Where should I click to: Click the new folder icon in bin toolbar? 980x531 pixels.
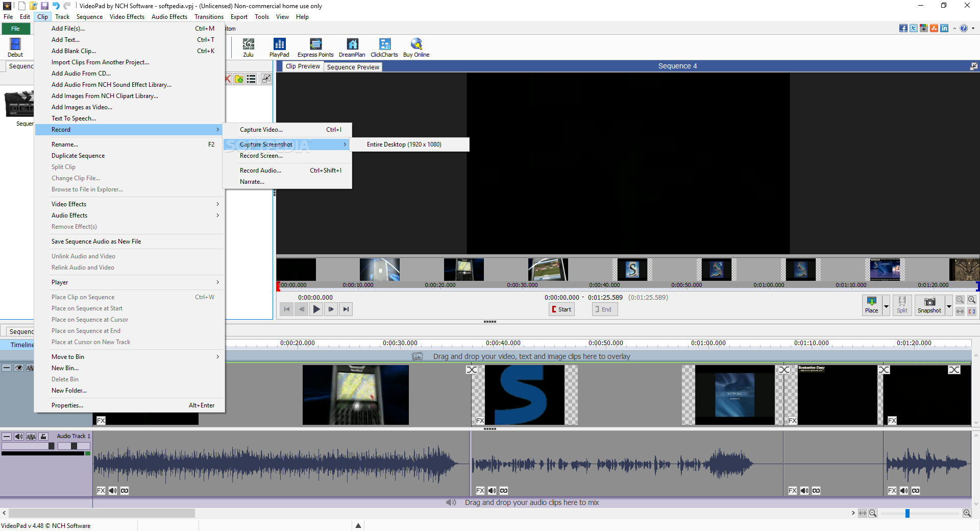coord(238,79)
